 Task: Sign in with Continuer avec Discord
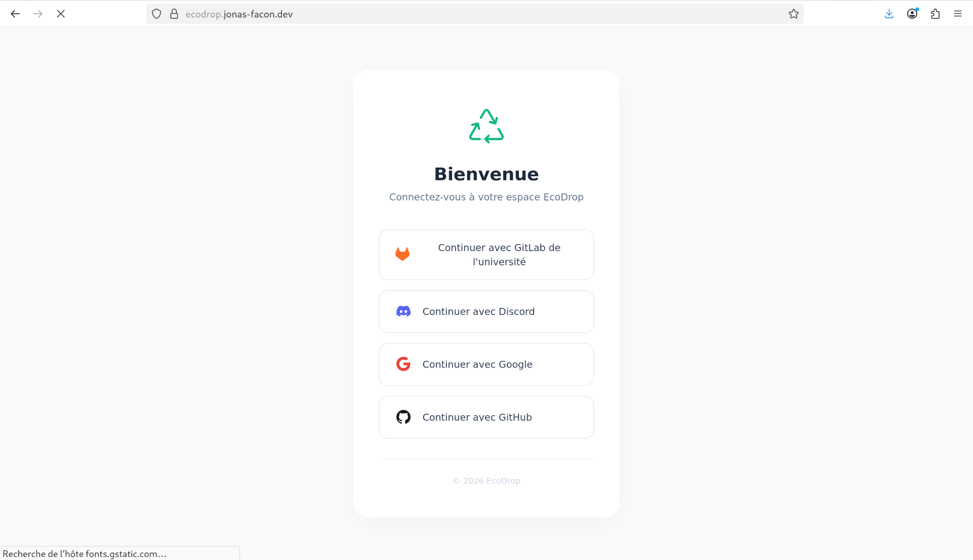(x=486, y=311)
